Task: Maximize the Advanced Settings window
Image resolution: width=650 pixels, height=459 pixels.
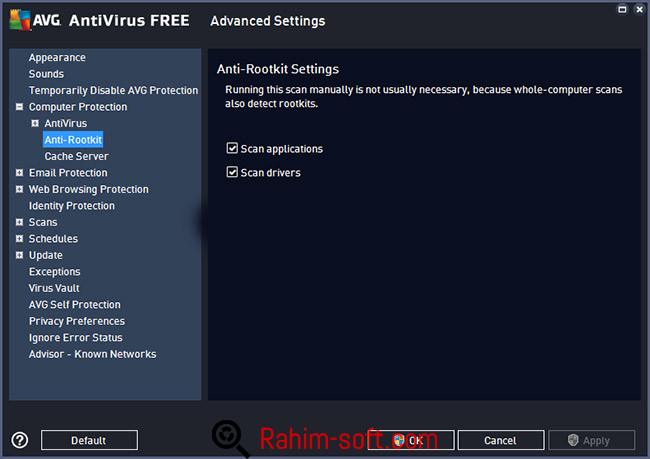Action: tap(622, 9)
